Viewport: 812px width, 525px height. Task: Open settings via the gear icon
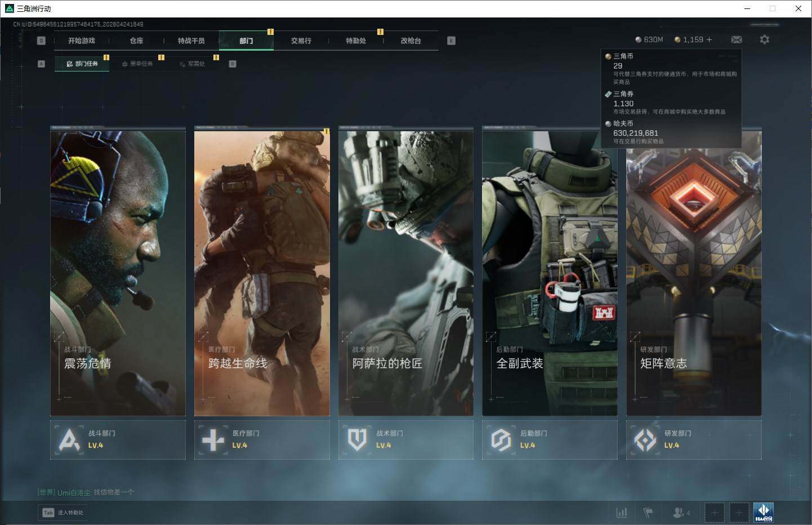764,40
